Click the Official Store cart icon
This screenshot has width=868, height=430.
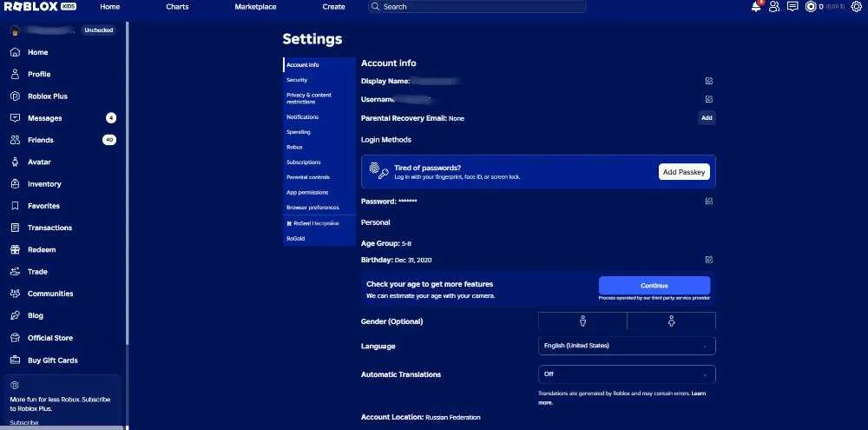pyautogui.click(x=16, y=337)
